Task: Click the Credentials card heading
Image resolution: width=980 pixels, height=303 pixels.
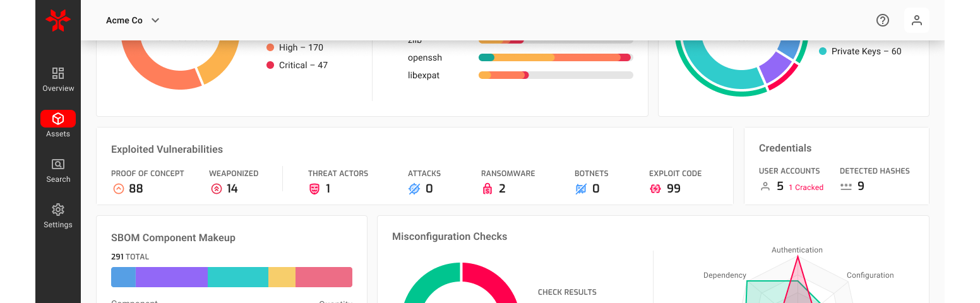Action: pyautogui.click(x=785, y=148)
